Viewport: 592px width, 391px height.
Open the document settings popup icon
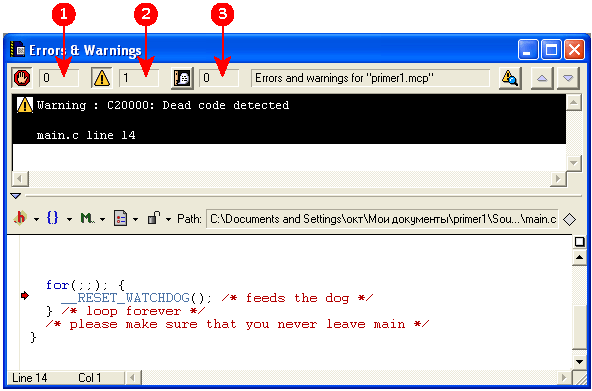126,219
